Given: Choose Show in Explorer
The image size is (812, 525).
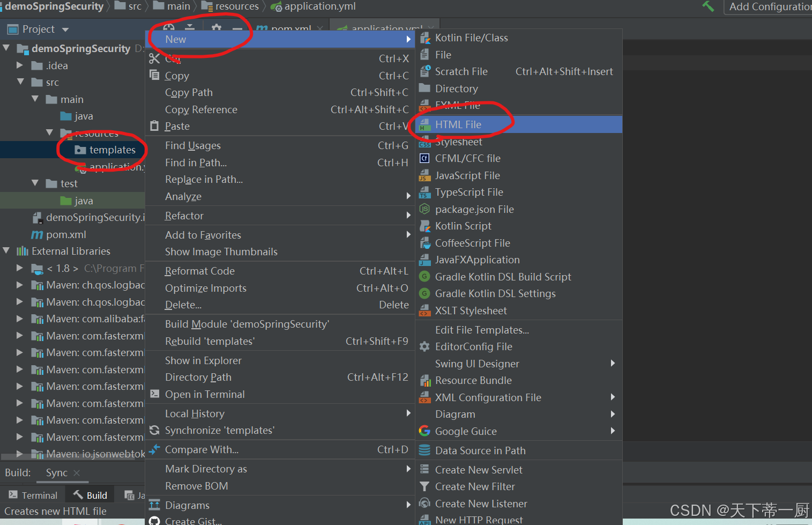Looking at the screenshot, I should [x=280, y=360].
